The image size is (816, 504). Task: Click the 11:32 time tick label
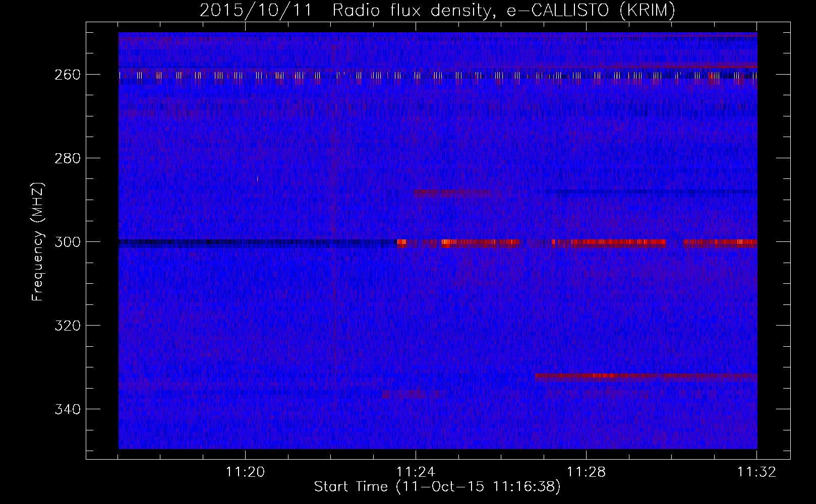point(756,472)
